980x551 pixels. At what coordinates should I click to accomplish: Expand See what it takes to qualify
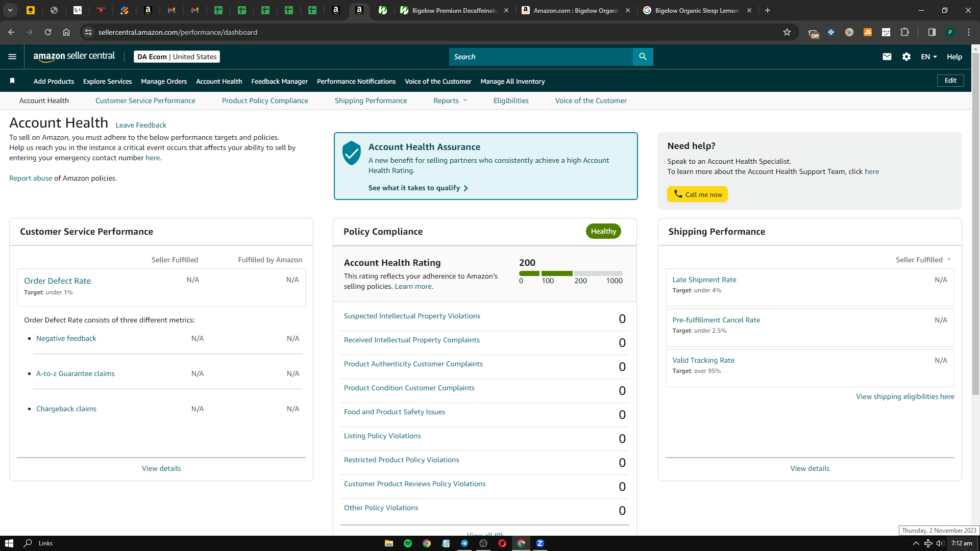419,188
